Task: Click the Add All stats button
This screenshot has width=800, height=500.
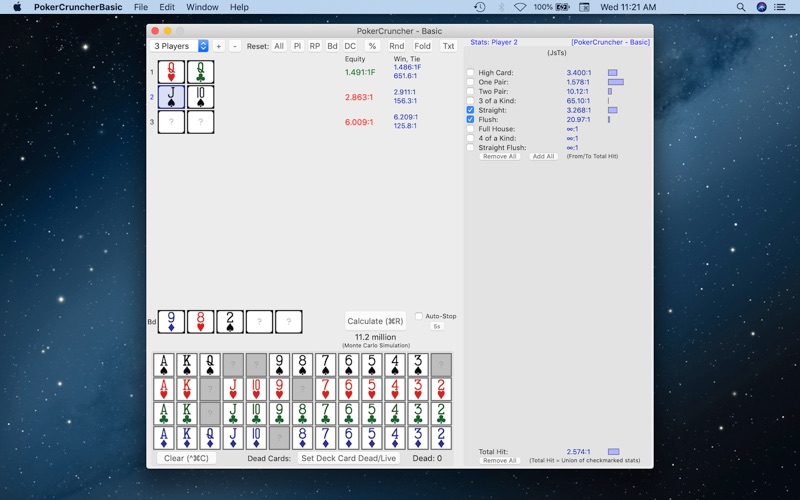Action: point(543,157)
